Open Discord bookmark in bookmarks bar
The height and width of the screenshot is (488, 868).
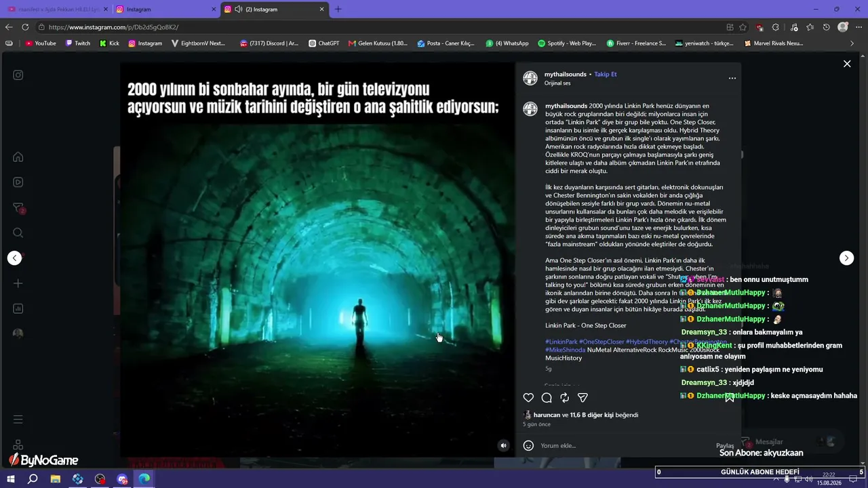(269, 43)
